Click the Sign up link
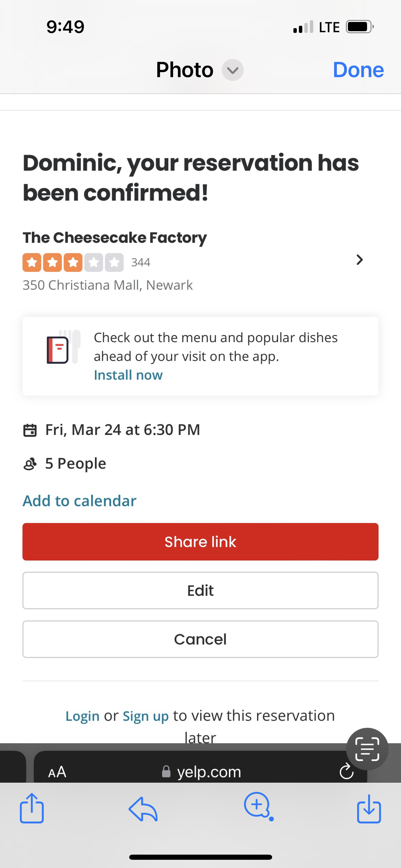401x868 pixels. [x=146, y=716]
